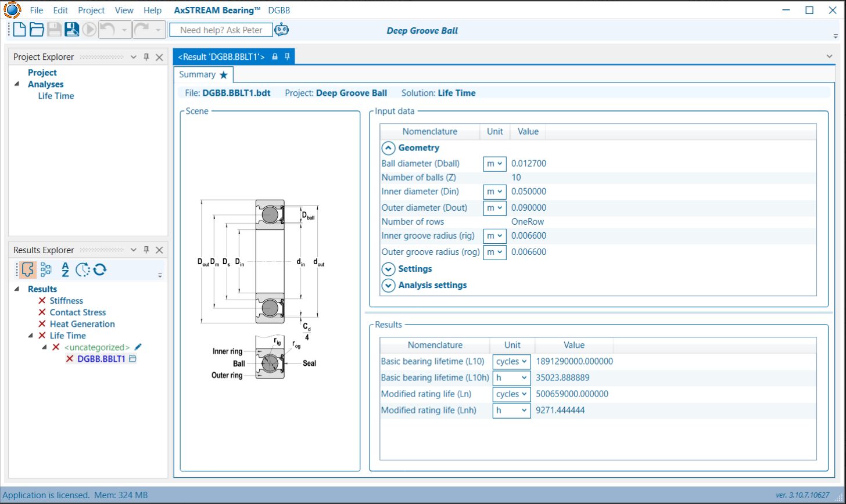Sort results alphabetically with A-Z icon
This screenshot has width=846, height=504.
point(65,269)
